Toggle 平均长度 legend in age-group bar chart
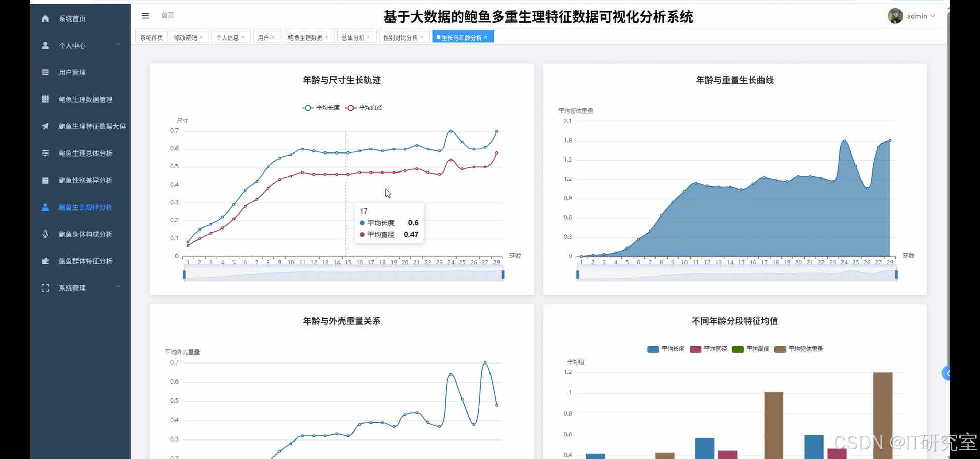980x459 pixels. pos(666,349)
